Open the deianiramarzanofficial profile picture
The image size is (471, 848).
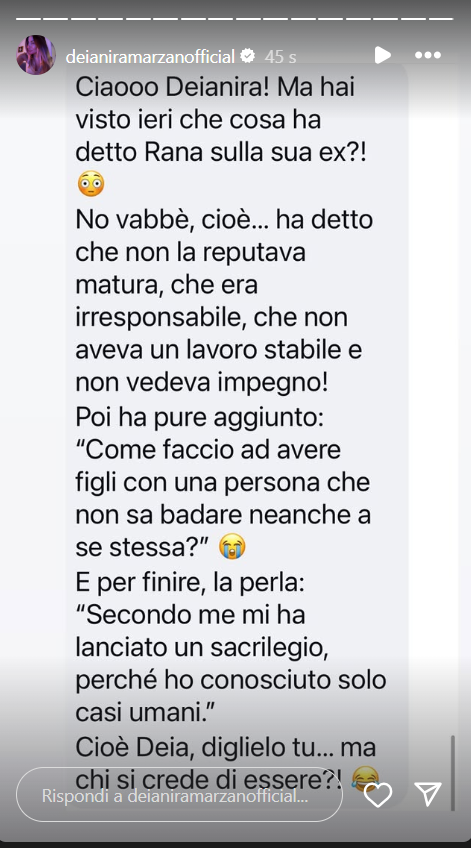pyautogui.click(x=36, y=55)
